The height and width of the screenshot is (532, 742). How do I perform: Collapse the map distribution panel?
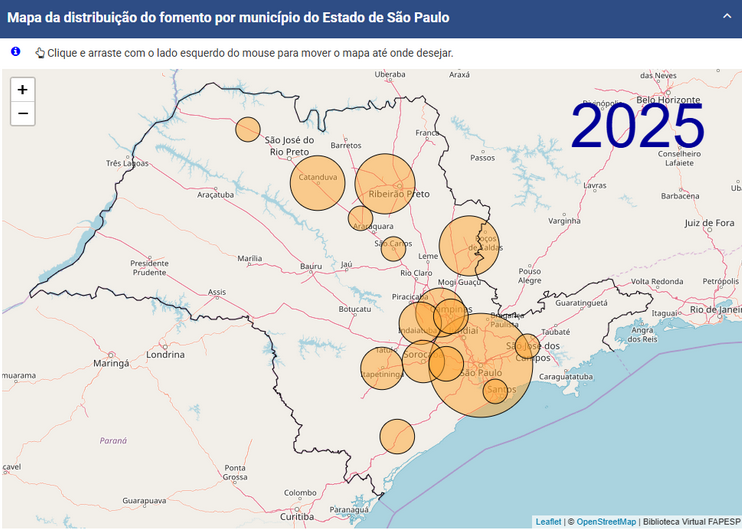[x=727, y=16]
